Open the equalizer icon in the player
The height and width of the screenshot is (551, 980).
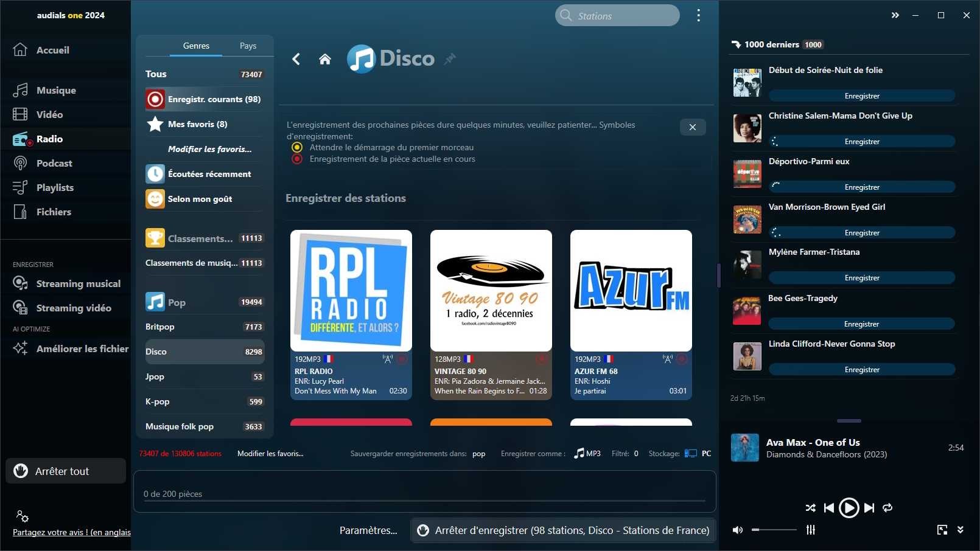click(x=811, y=530)
